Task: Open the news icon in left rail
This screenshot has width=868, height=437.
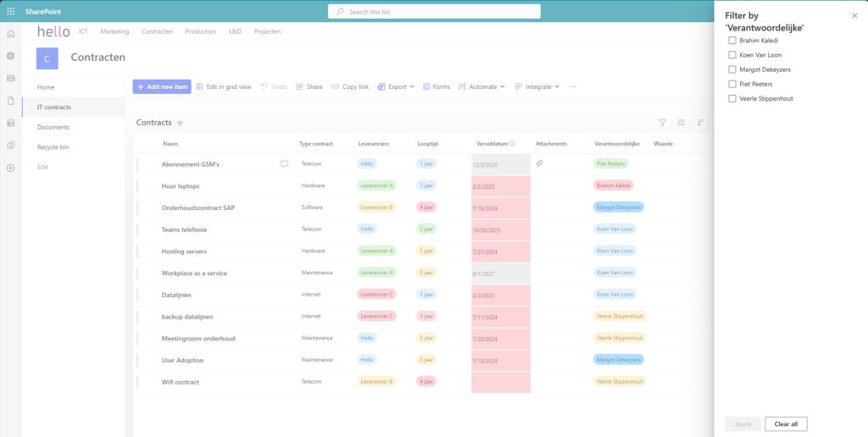Action: (10, 78)
